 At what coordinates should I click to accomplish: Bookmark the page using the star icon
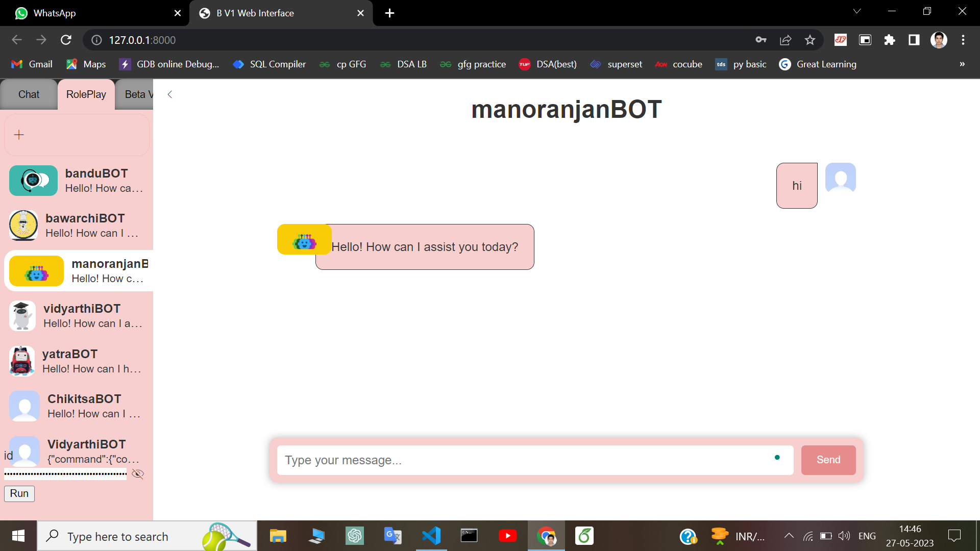[810, 40]
